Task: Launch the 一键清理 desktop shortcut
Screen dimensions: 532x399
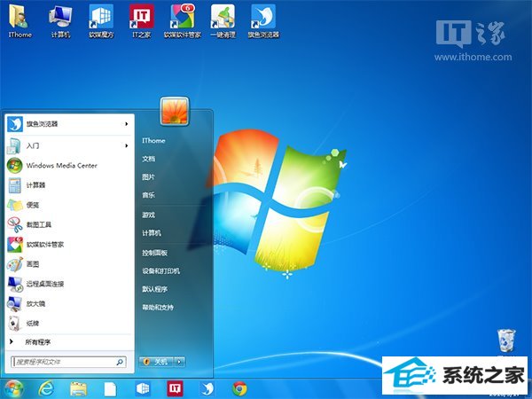Action: (x=223, y=21)
